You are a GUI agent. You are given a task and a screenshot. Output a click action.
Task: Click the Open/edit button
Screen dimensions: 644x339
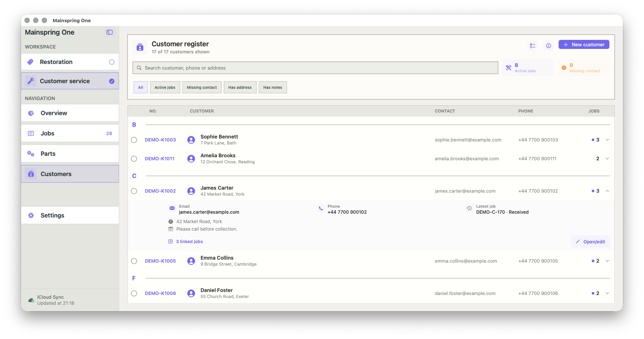pos(591,242)
